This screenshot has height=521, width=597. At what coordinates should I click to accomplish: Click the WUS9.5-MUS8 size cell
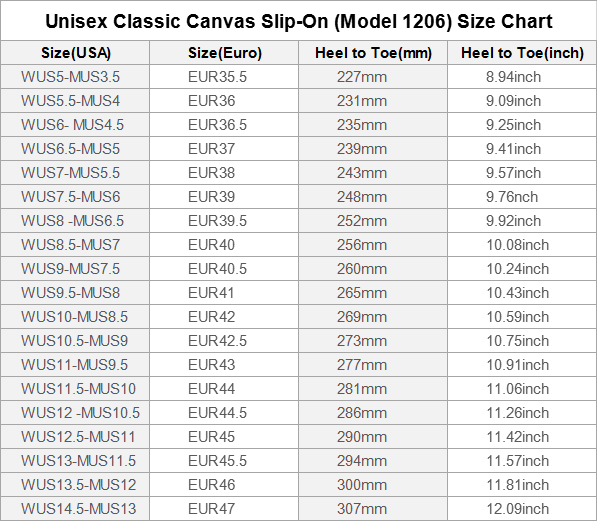(75, 293)
